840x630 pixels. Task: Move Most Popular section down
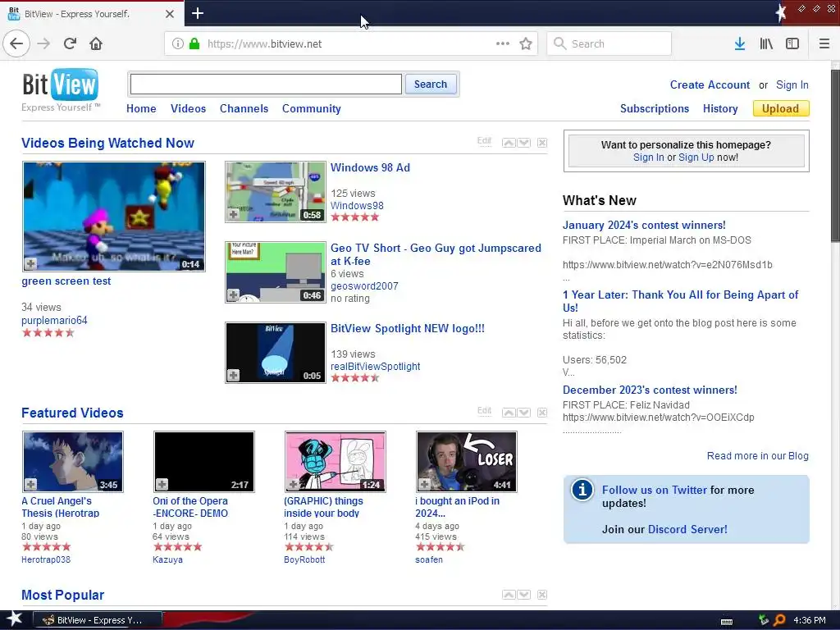tap(524, 595)
